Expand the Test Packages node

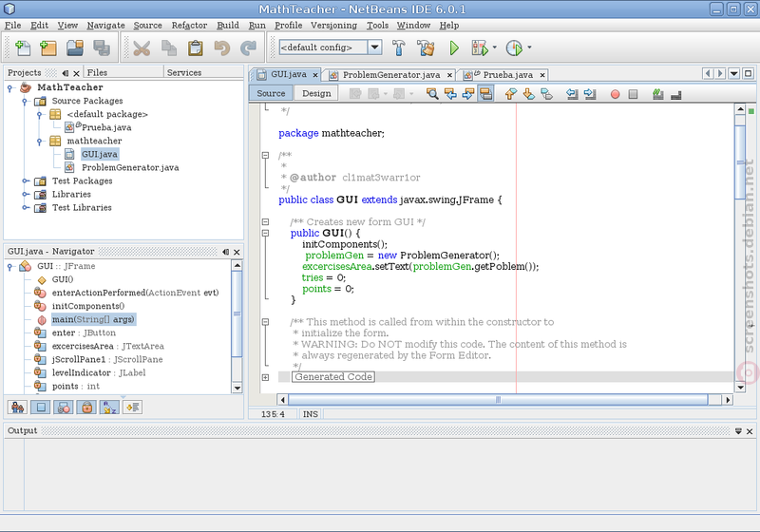click(x=26, y=180)
